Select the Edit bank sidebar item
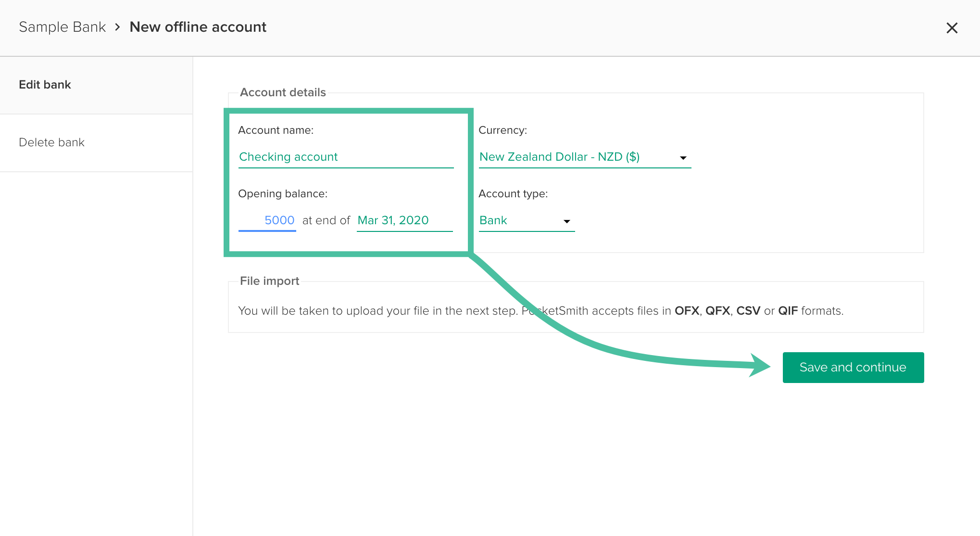The width and height of the screenshot is (980, 536). 96,85
